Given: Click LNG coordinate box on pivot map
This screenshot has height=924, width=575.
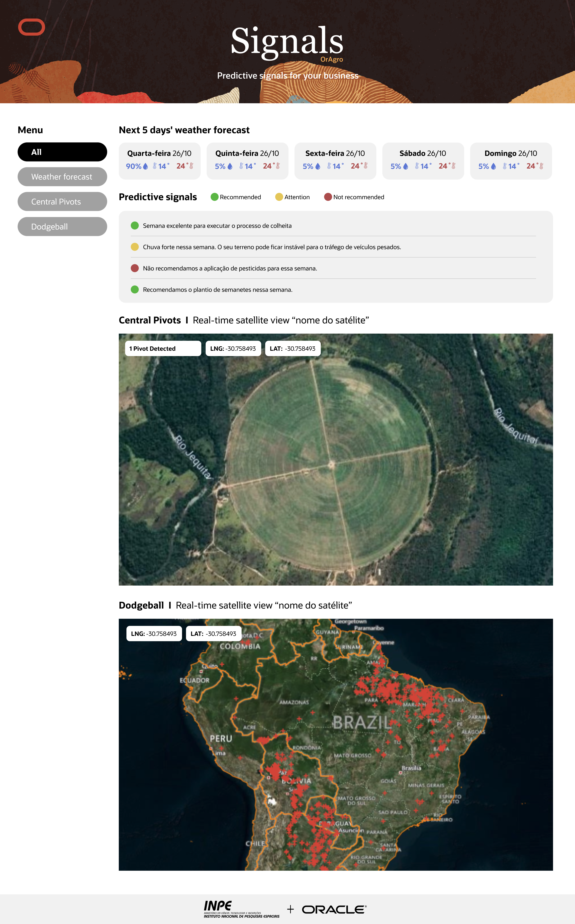Looking at the screenshot, I should [x=233, y=348].
